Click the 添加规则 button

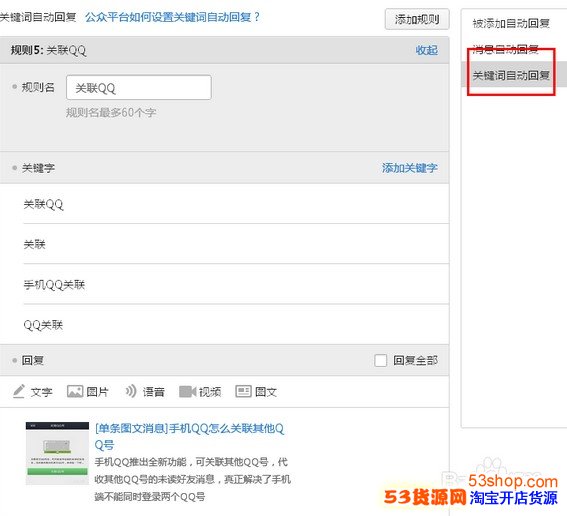pyautogui.click(x=417, y=19)
